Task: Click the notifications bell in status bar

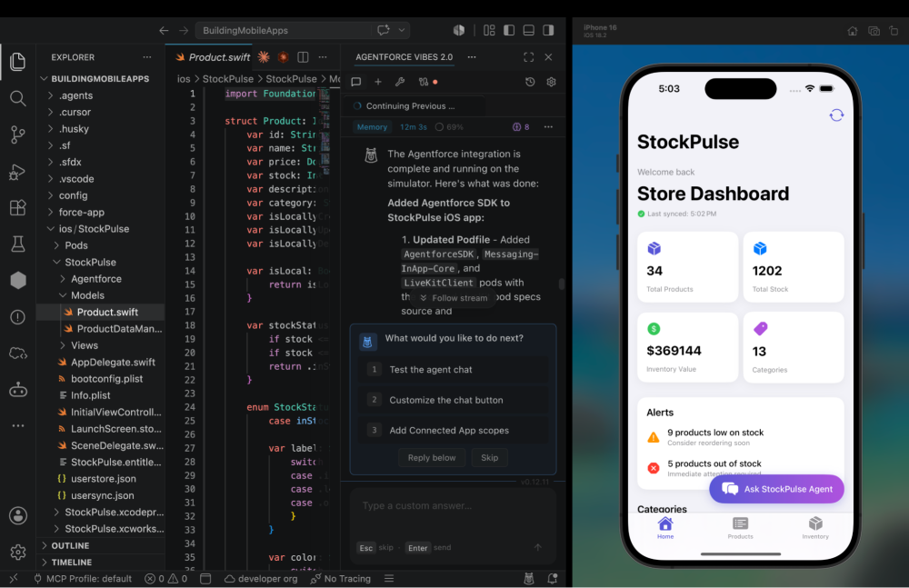Action: tap(553, 578)
